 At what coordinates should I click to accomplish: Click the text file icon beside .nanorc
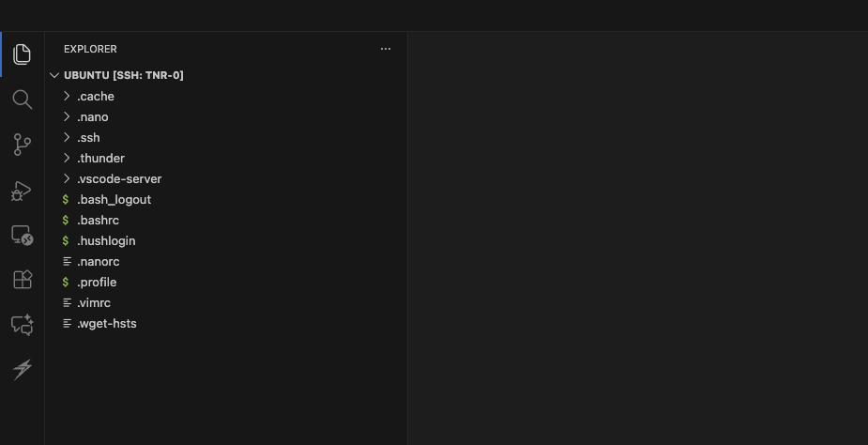pos(67,262)
